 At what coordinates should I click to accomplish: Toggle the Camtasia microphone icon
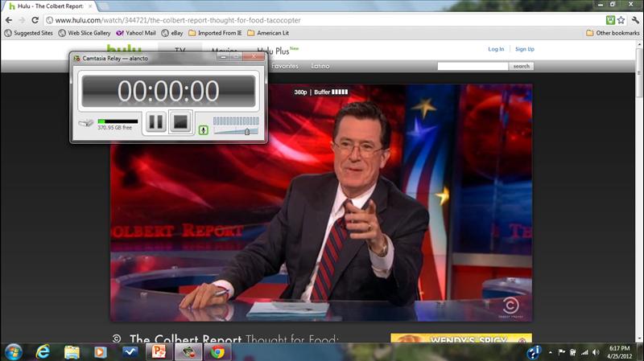pyautogui.click(x=204, y=130)
